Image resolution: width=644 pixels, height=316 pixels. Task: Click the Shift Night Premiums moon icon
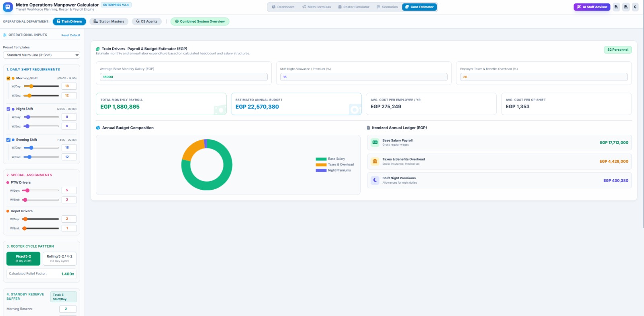(x=375, y=180)
